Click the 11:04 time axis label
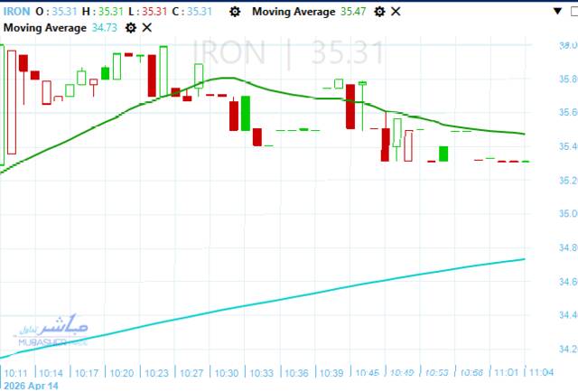 pos(541,372)
